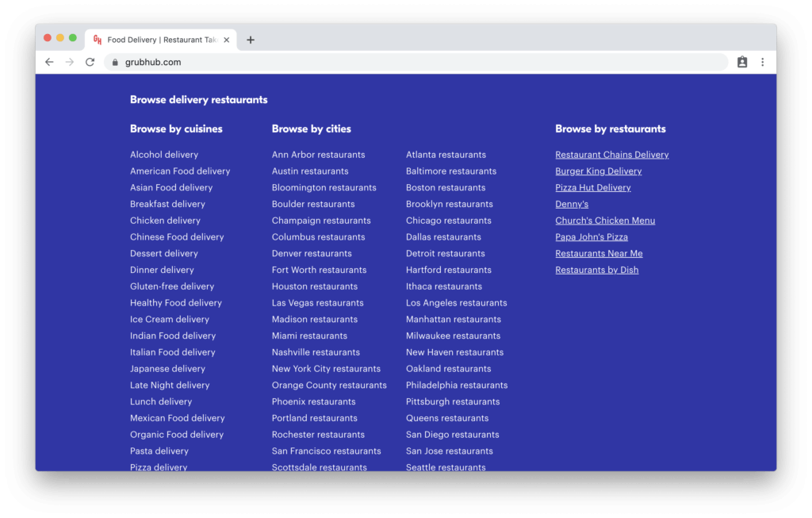The image size is (812, 518).
Task: Select the Food Delivery browser tab
Action: click(161, 40)
